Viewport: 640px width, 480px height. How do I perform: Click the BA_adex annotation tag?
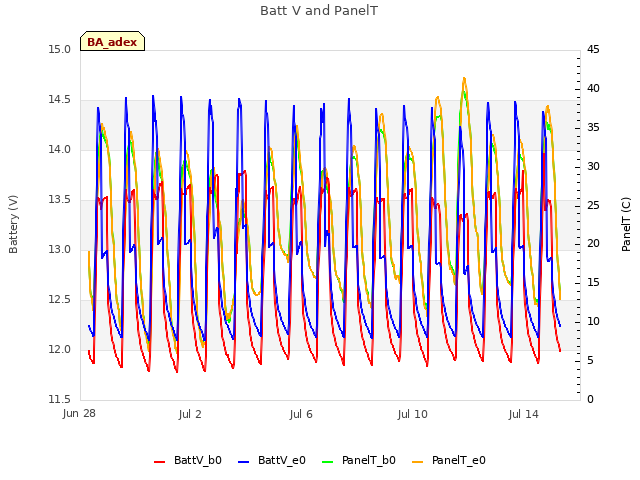pyautogui.click(x=112, y=41)
